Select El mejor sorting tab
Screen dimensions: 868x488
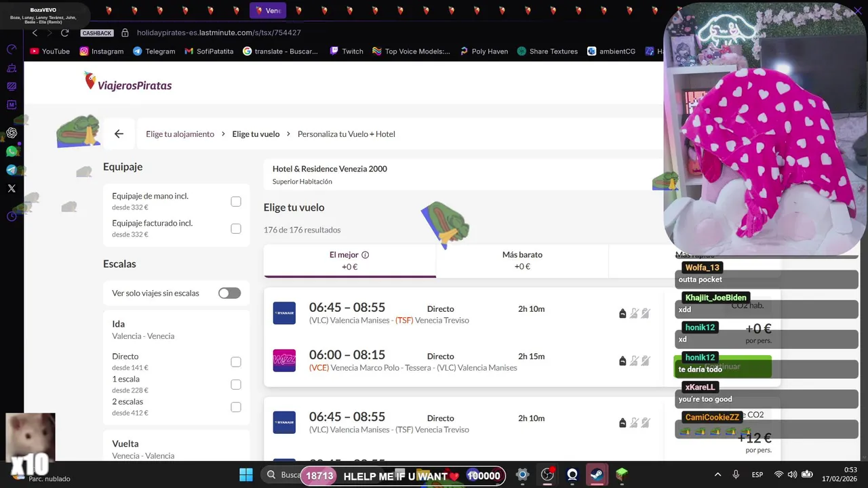350,261
